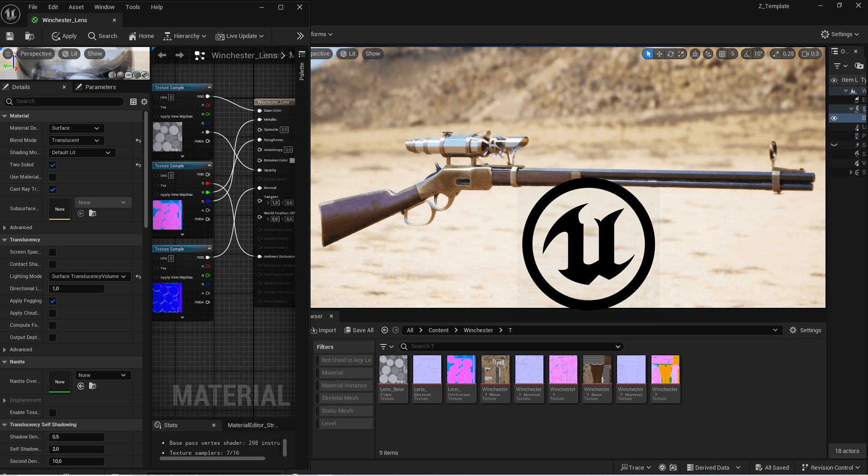Collapse the Translucency section
This screenshot has height=476, width=868.
(5, 240)
